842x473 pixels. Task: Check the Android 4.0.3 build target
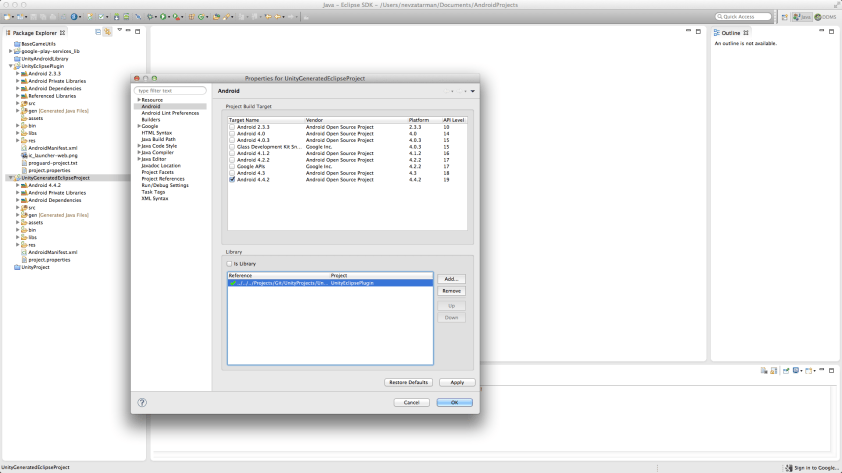click(232, 140)
